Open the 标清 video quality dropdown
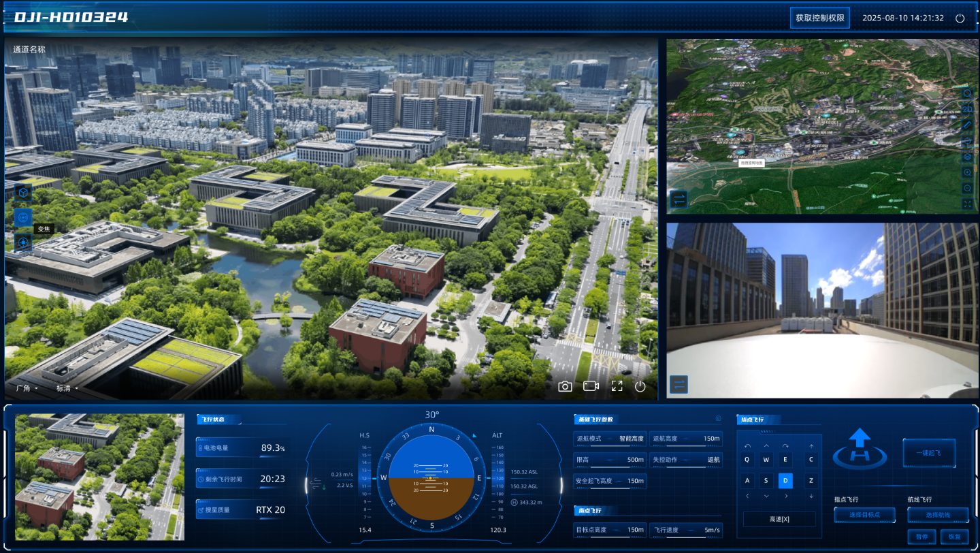The width and height of the screenshot is (980, 553). (67, 389)
